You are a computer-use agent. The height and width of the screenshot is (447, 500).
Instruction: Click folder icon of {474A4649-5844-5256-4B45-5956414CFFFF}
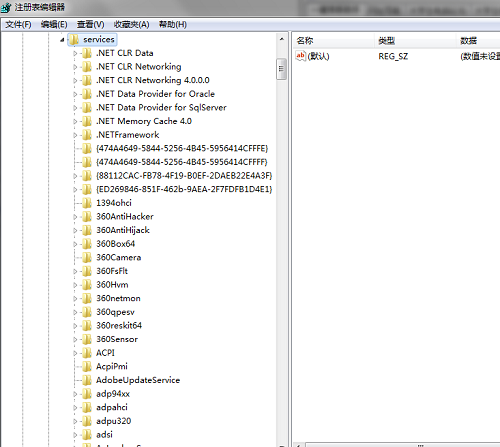[x=87, y=162]
